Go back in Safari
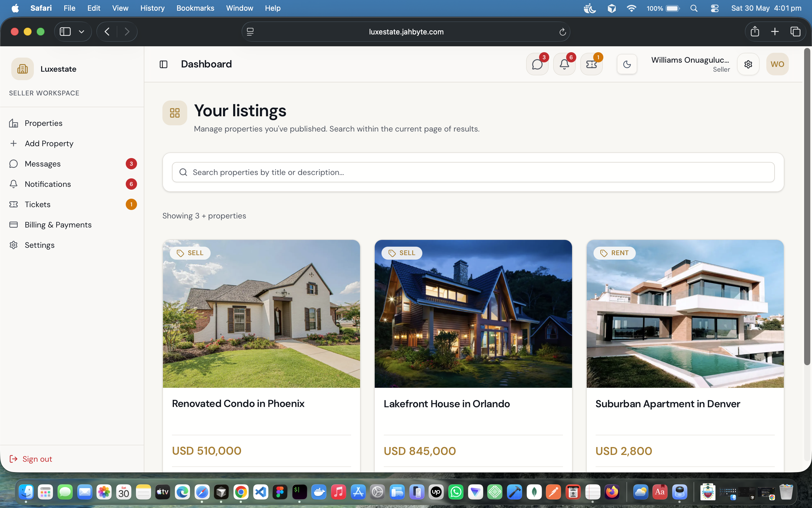Screen dimensions: 812x508 (107, 32)
